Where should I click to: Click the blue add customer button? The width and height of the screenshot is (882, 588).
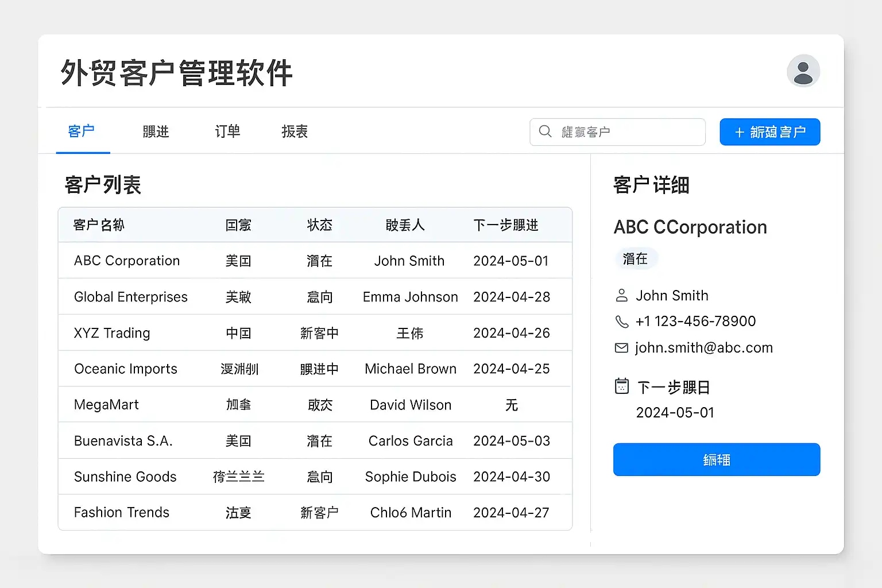tap(769, 132)
